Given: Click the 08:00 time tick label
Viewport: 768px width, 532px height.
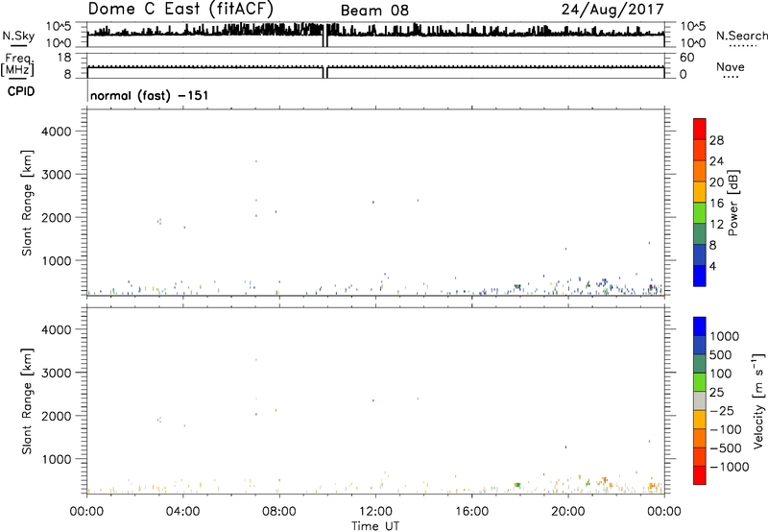Looking at the screenshot, I should coord(279,512).
